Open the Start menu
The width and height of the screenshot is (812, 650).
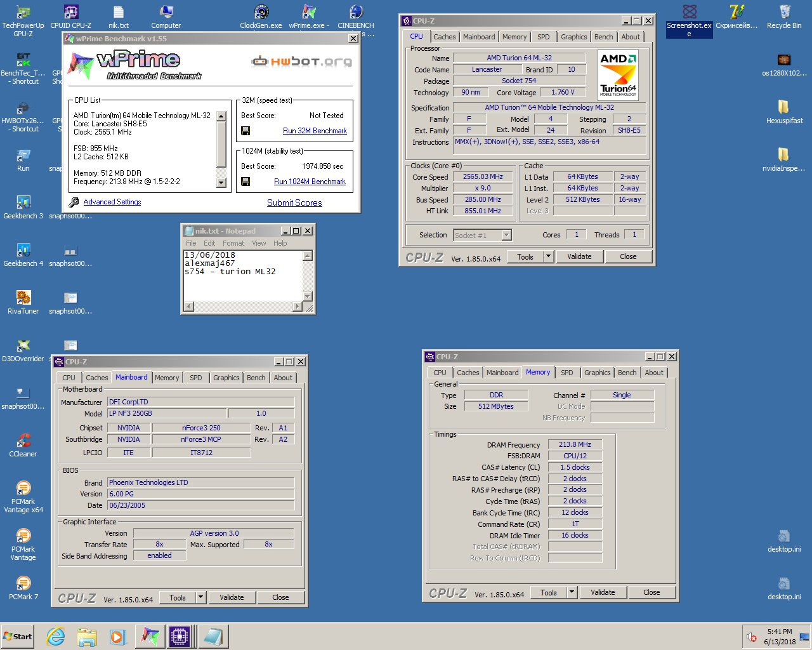coord(18,637)
